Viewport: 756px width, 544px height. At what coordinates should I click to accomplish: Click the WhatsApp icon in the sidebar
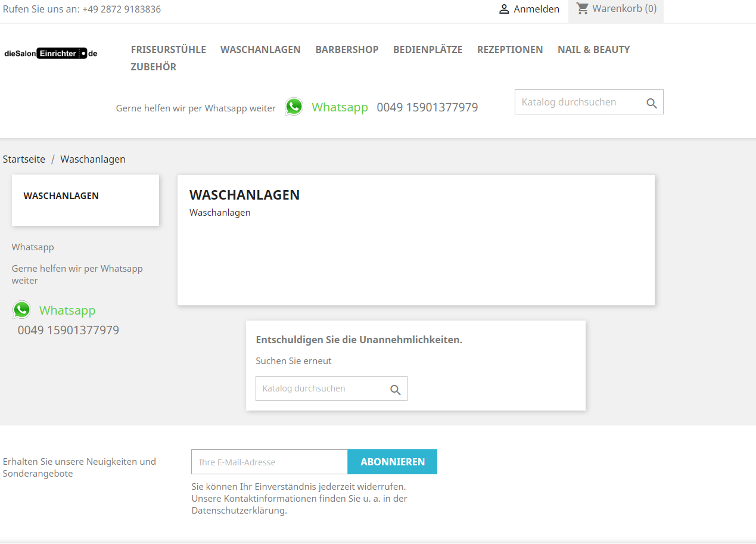point(21,310)
